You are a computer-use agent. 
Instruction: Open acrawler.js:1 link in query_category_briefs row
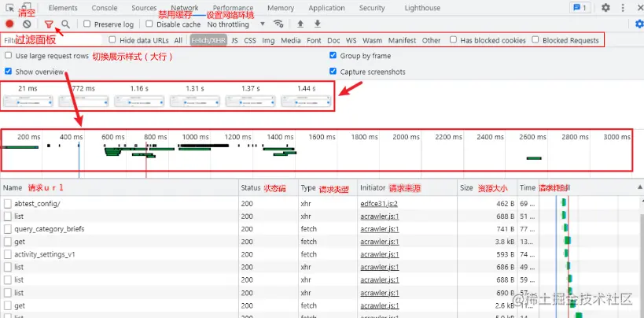[380, 229]
